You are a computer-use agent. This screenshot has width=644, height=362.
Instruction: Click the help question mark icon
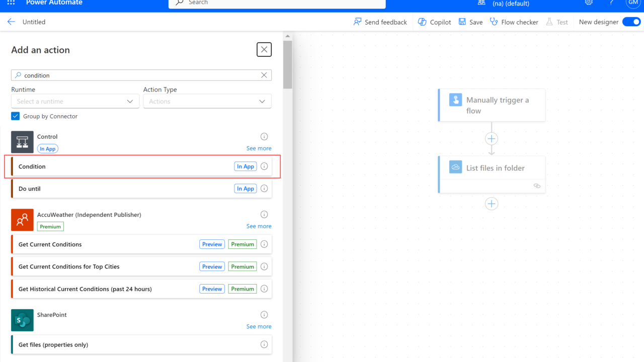click(611, 3)
